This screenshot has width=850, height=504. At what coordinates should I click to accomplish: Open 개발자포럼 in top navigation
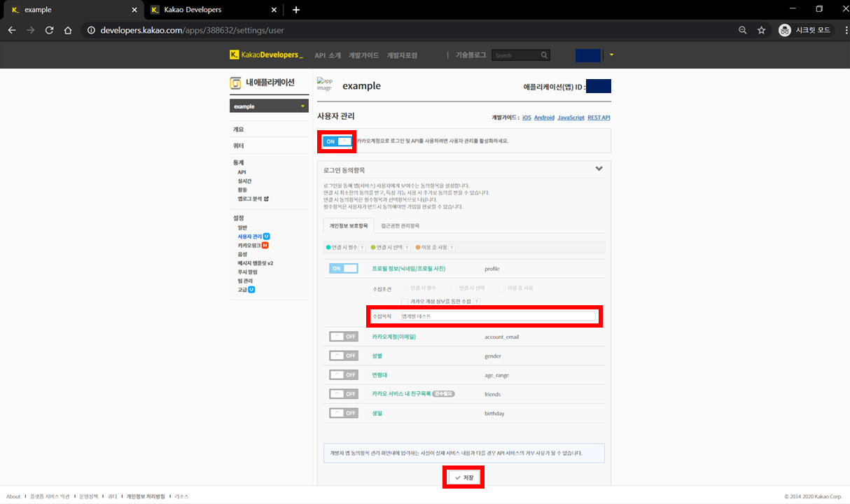pos(402,55)
